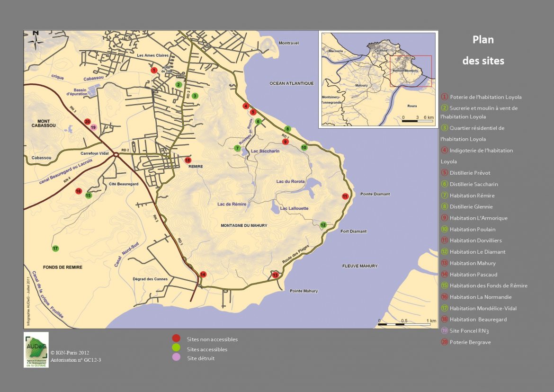
Task: Select green marker 7 near Lac Saccharin
Action: tap(238, 148)
